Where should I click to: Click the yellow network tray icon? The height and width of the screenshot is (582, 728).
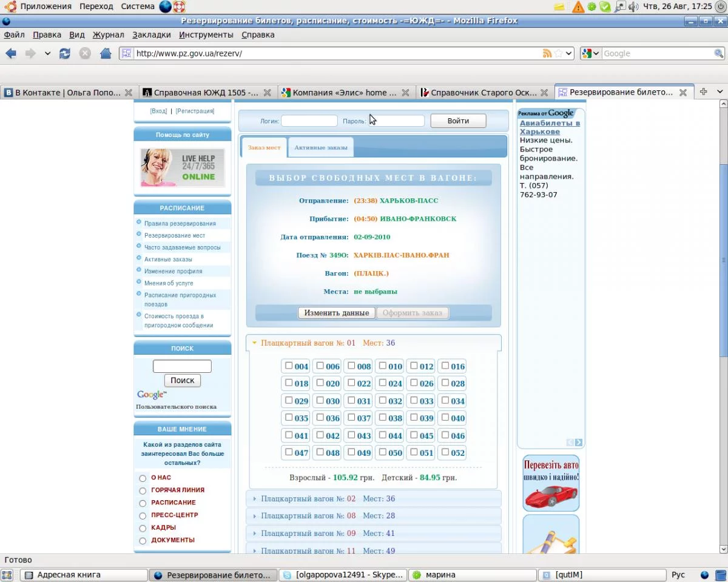[x=559, y=7]
